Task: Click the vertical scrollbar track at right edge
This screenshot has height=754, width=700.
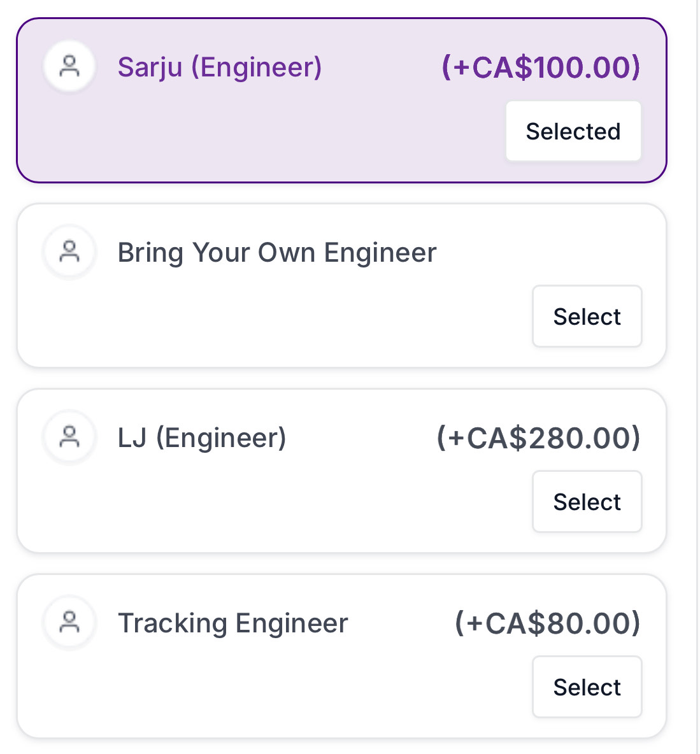Action: tap(697, 382)
